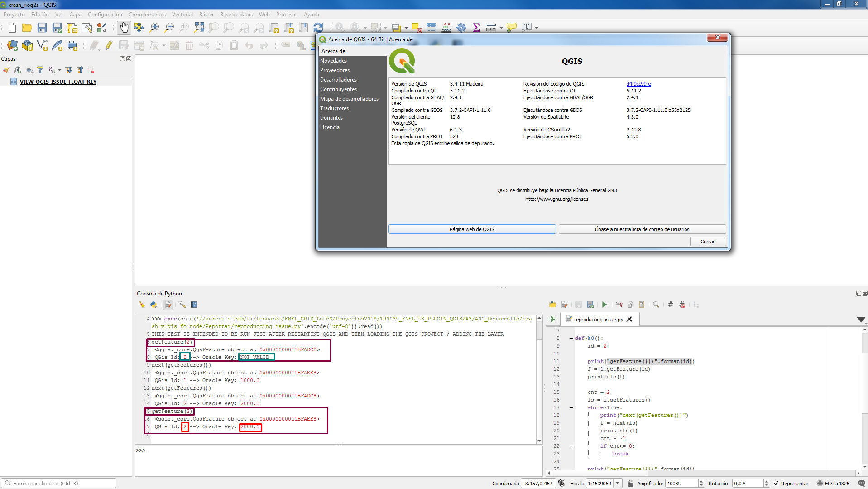Select VIEW_QGIS_ISSUE_FLOAT_KEY layer
Image resolution: width=868 pixels, height=489 pixels.
(58, 82)
